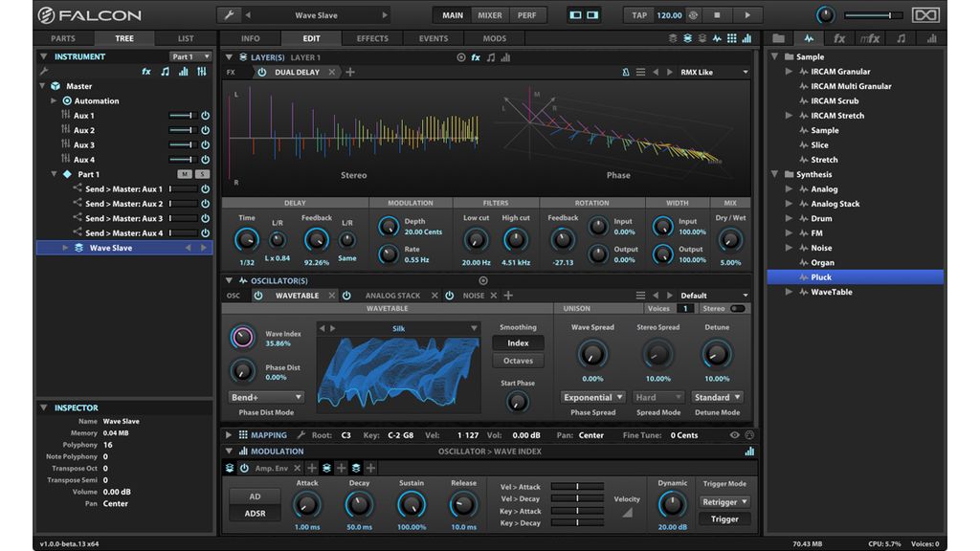Toggle the Unison Stereo switch
Screen dimensions: 980x551
(x=738, y=309)
